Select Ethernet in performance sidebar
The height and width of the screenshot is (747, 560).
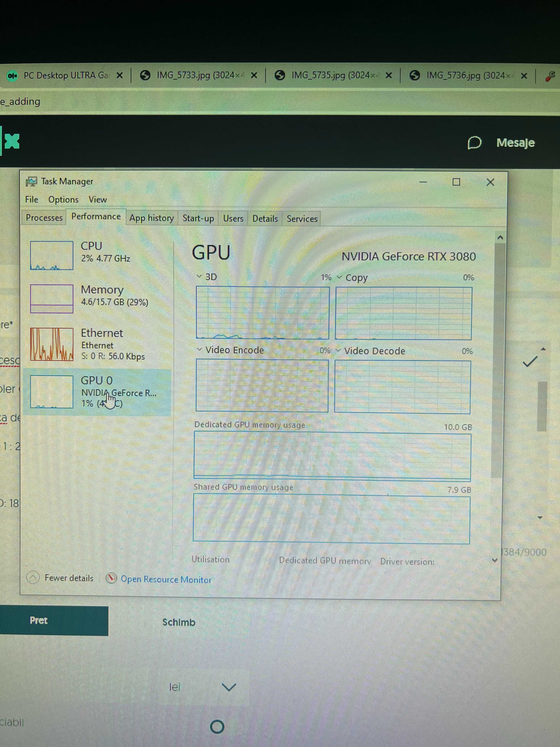(x=98, y=344)
